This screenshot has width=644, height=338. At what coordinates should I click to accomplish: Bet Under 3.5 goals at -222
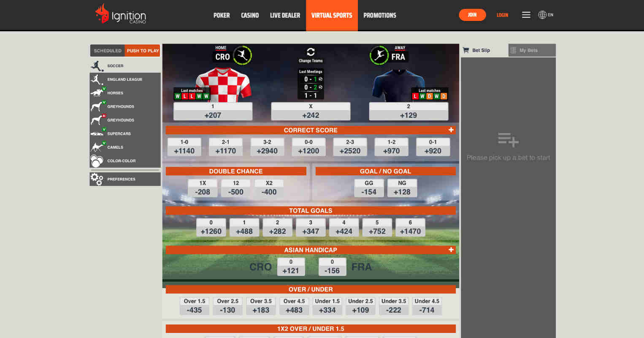tap(394, 306)
